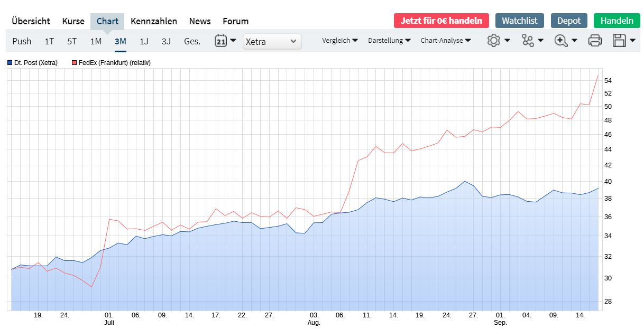Open the share chart icon menu

[532, 41]
